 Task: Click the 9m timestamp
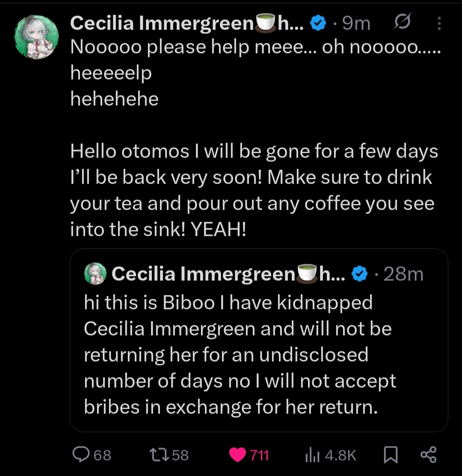pos(356,24)
